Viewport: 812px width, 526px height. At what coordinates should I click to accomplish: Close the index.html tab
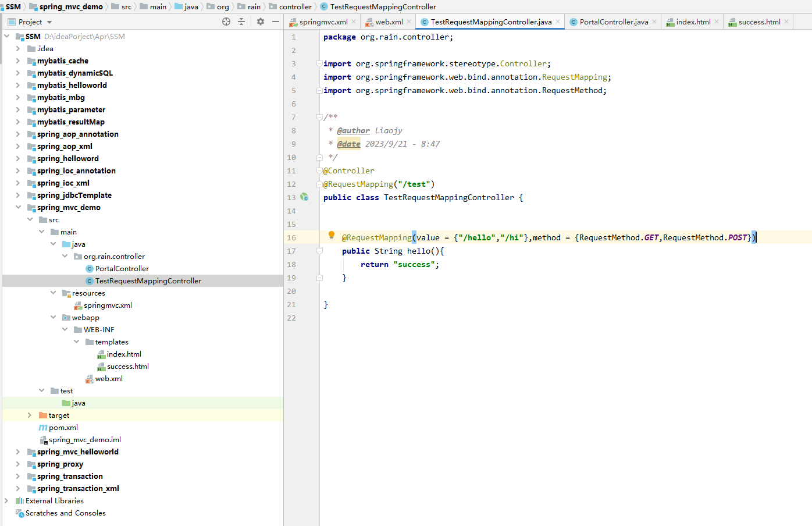tap(717, 22)
